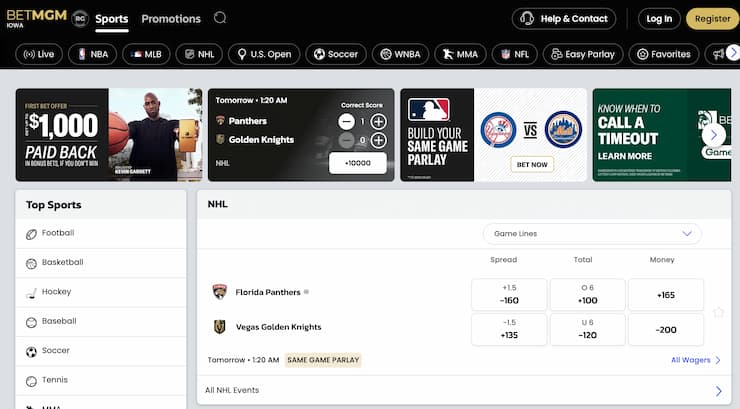
Task: Open the U.S. Open pill
Action: click(x=264, y=54)
